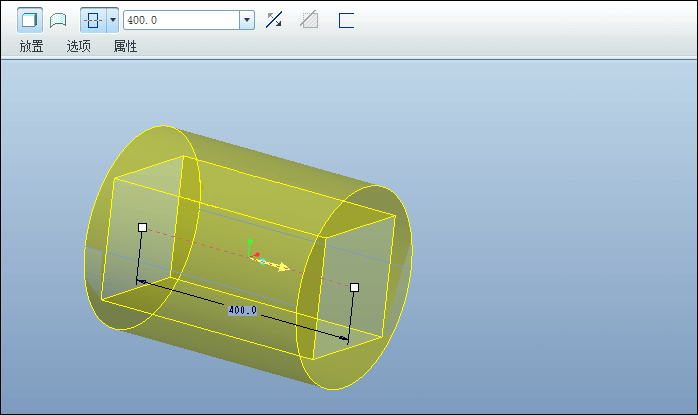Edit the depth value field showing 400.0

tap(182, 20)
